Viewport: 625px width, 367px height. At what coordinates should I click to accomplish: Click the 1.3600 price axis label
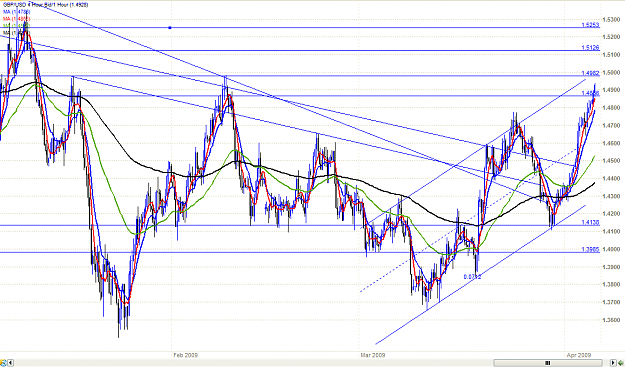611,320
